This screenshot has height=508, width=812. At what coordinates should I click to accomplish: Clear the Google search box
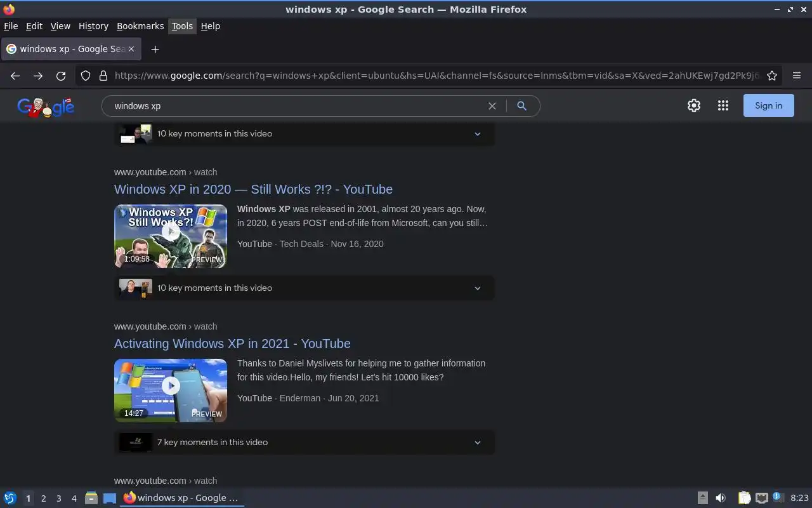492,106
